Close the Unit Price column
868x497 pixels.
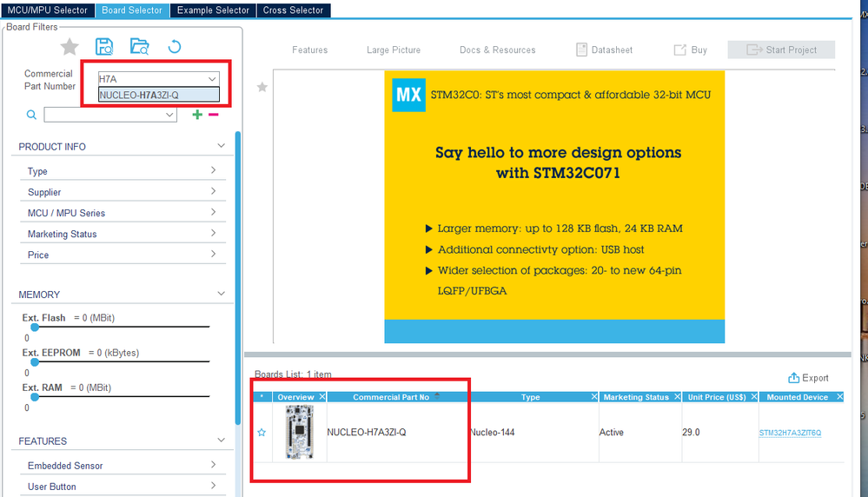tap(754, 397)
